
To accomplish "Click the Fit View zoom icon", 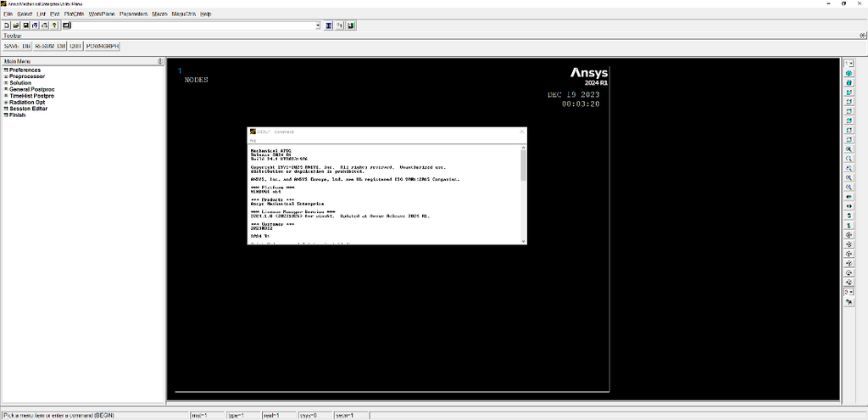I will (x=849, y=149).
